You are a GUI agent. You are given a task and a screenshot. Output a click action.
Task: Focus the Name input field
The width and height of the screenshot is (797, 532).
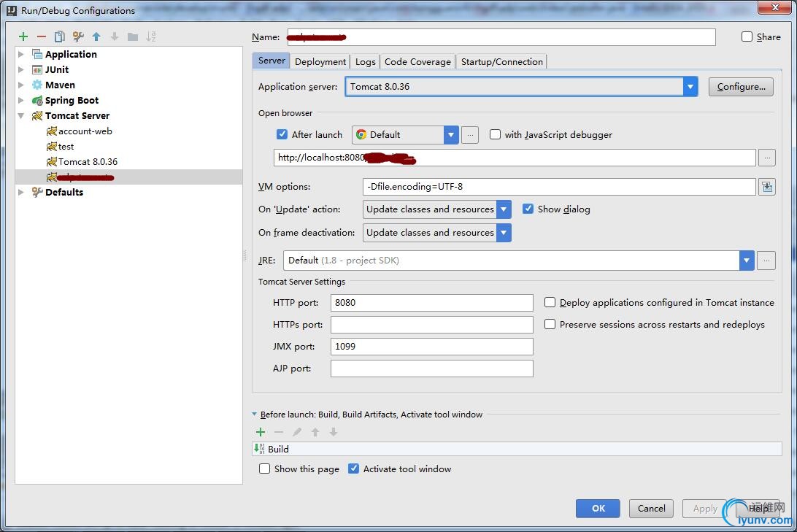(x=501, y=37)
